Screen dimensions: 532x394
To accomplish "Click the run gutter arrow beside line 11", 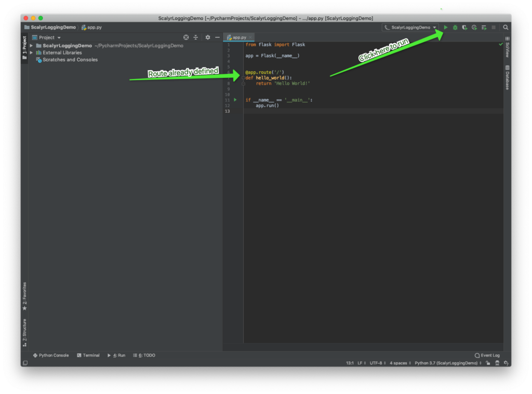I will point(235,100).
